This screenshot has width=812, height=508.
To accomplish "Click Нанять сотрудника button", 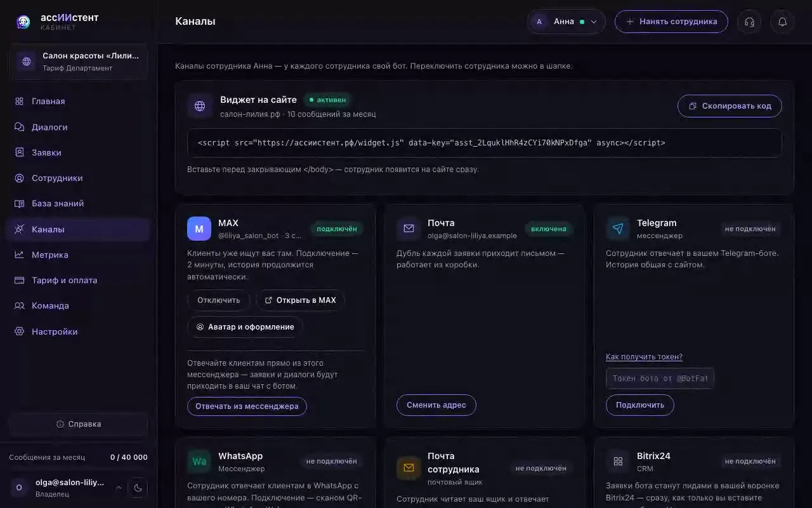I will point(671,22).
